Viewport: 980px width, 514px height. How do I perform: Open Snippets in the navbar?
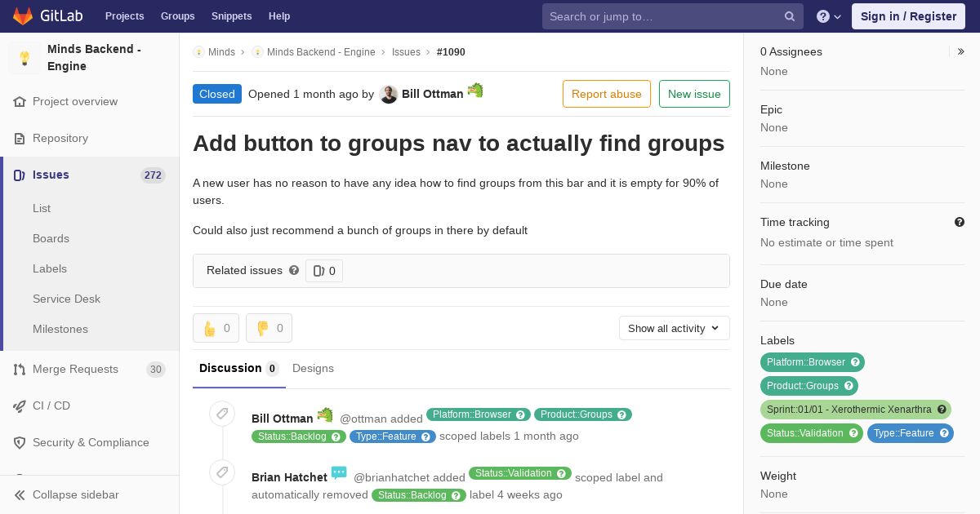click(x=232, y=16)
